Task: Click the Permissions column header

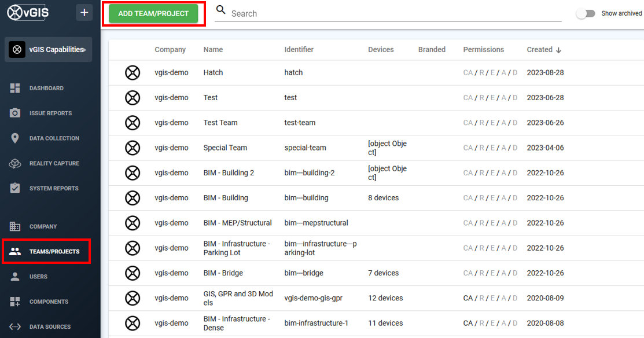Action: point(483,49)
